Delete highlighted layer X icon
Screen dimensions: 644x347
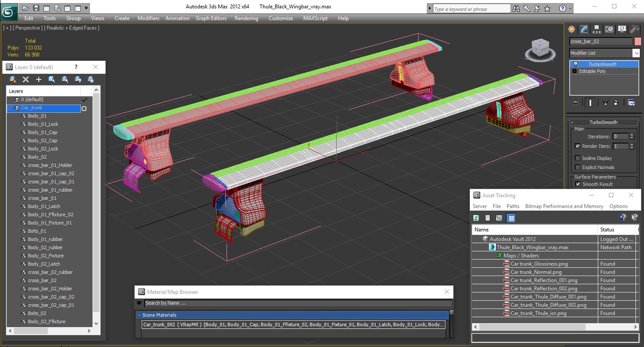coord(25,79)
